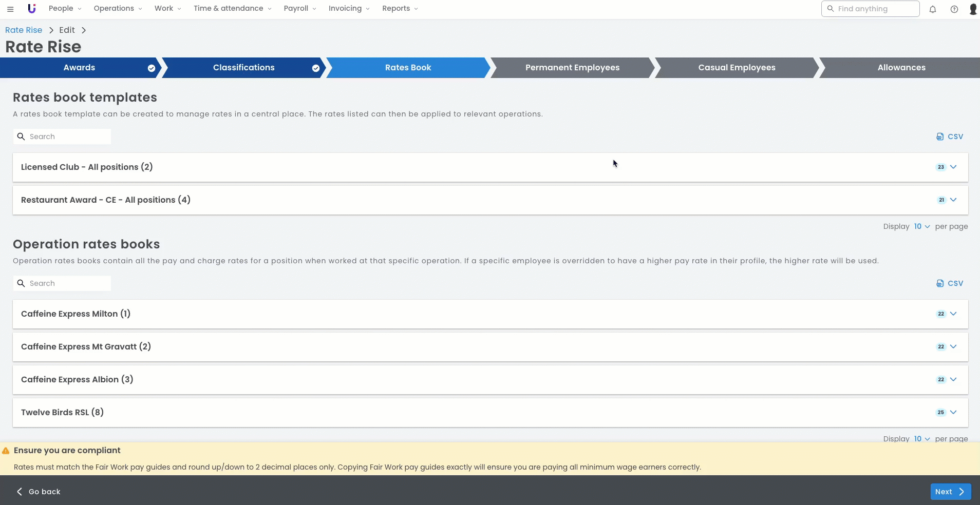This screenshot has height=505, width=980.
Task: Click the Awards step checkmark icon
Action: [152, 68]
